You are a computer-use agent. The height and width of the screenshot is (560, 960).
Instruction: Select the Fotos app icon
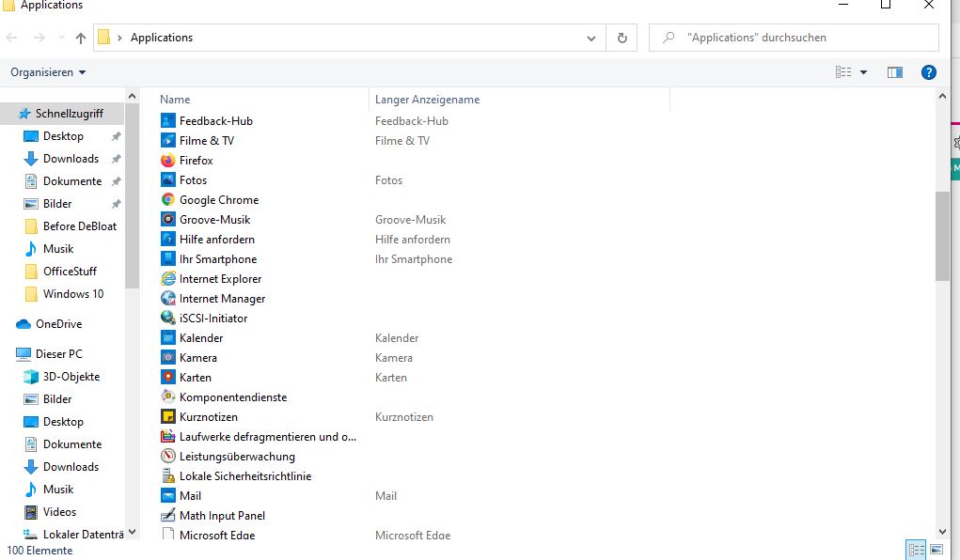167,180
